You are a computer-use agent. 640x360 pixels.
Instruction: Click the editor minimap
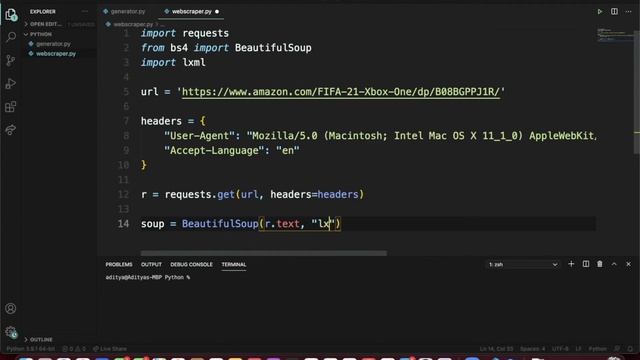point(615,35)
